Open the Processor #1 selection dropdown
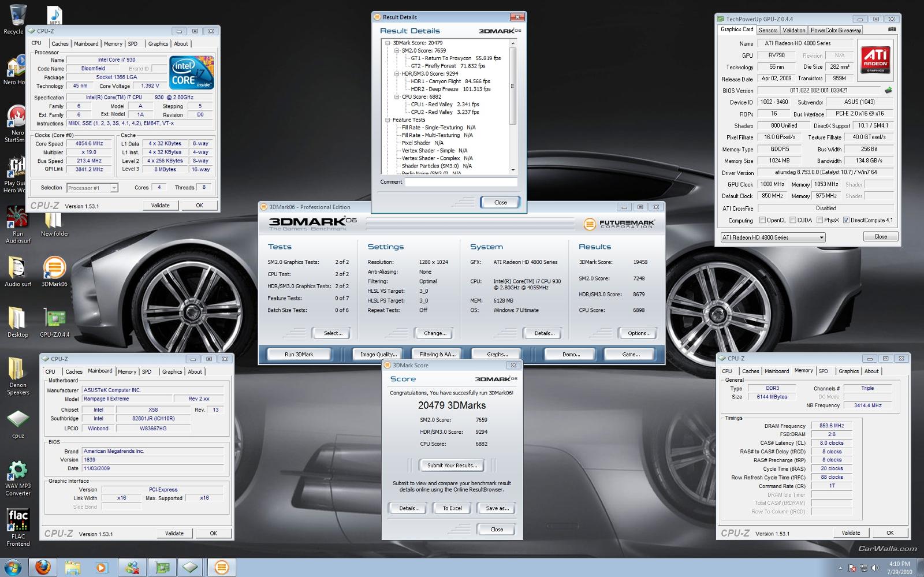Image resolution: width=924 pixels, height=577 pixels. (92, 188)
